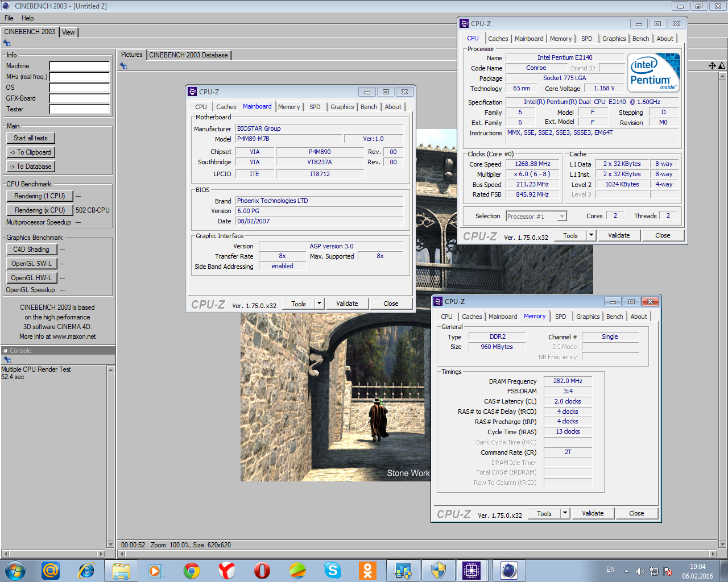The height and width of the screenshot is (582, 728).
Task: Click Start all tests button
Action: (31, 138)
